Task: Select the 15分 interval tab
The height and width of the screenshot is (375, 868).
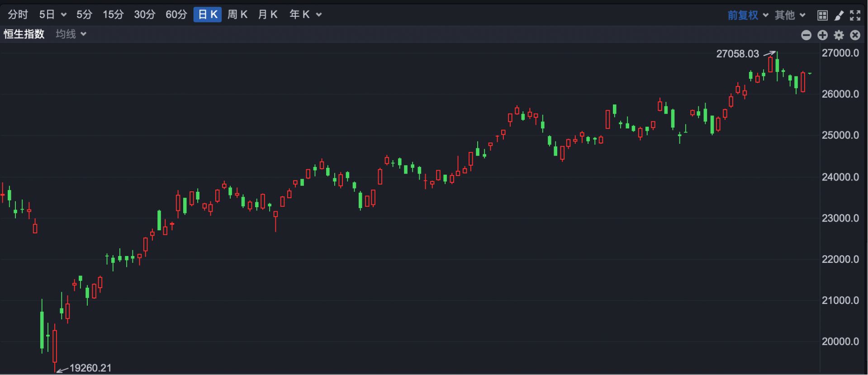Action: click(x=113, y=15)
